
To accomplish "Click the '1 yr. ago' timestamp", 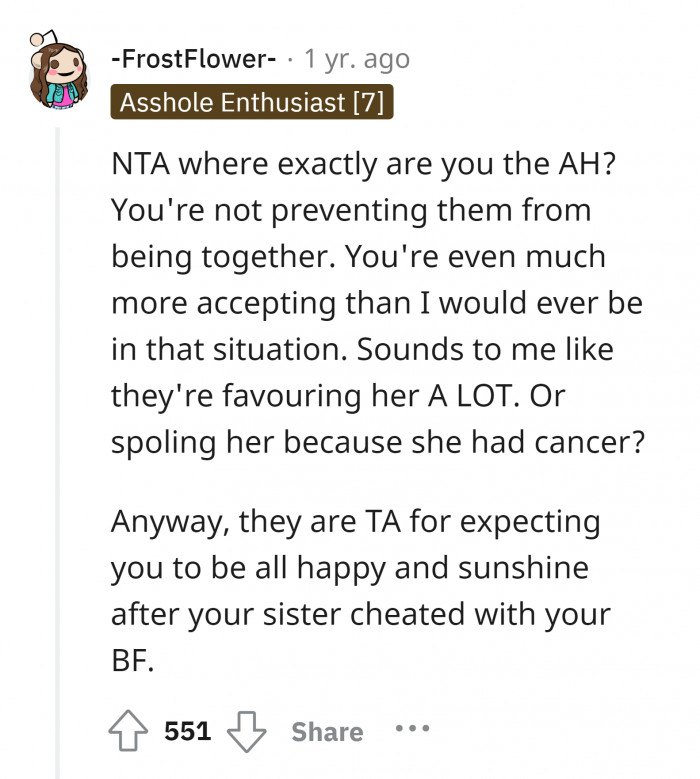I will click(x=355, y=59).
